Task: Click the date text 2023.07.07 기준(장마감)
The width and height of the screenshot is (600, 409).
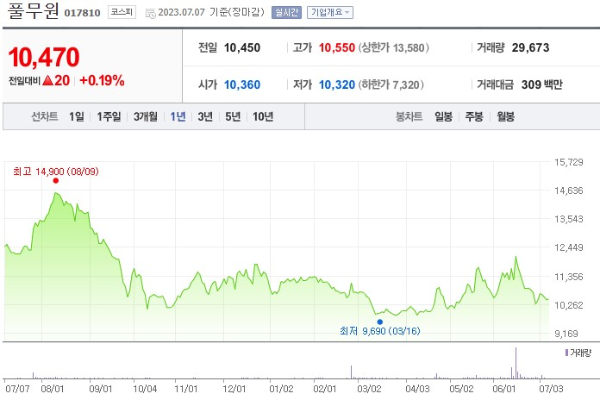Action: (x=211, y=12)
